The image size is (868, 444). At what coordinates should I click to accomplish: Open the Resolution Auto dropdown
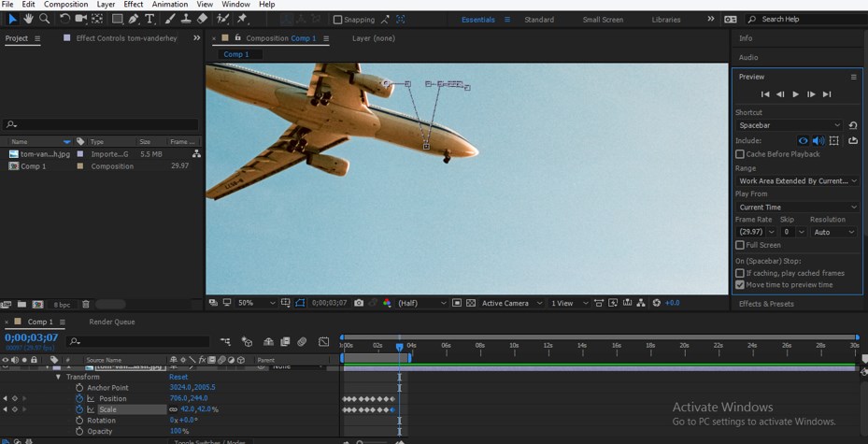(833, 232)
